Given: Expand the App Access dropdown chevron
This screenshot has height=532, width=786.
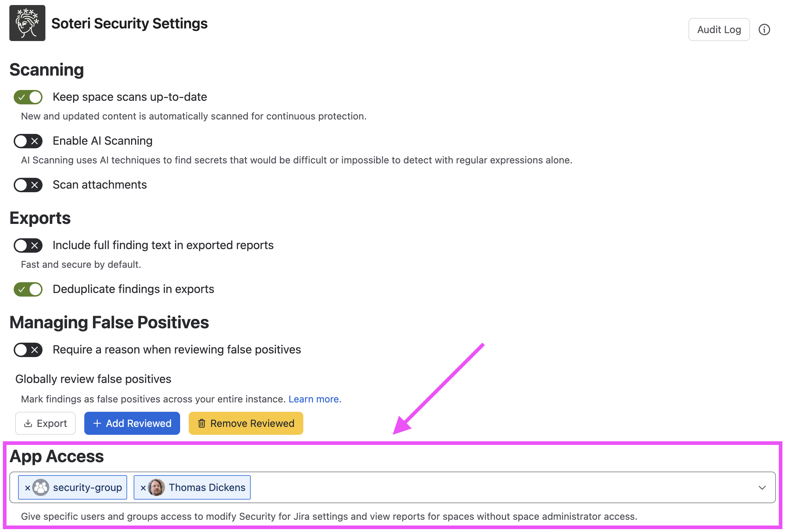Looking at the screenshot, I should (x=762, y=488).
